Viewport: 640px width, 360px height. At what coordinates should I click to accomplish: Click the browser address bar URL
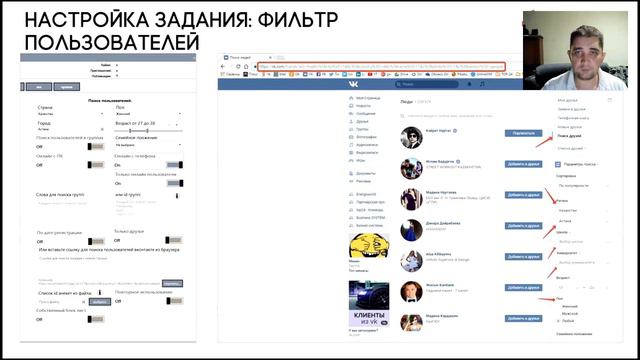coord(381,67)
